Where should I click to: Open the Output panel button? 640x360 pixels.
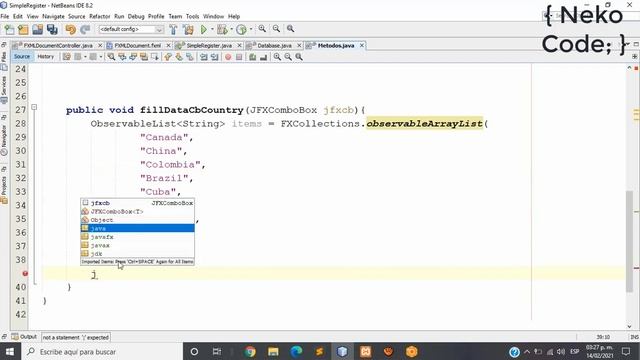[24, 337]
